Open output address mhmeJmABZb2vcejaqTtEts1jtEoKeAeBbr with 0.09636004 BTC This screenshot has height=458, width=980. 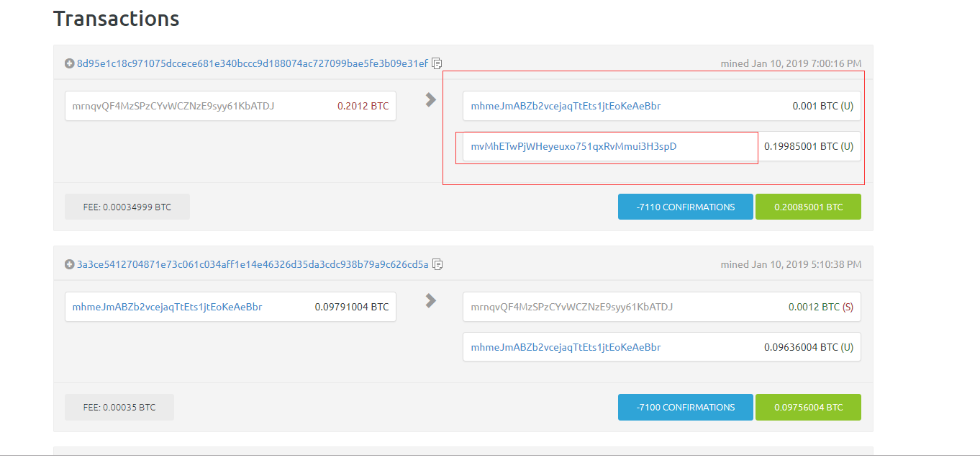pyautogui.click(x=566, y=347)
